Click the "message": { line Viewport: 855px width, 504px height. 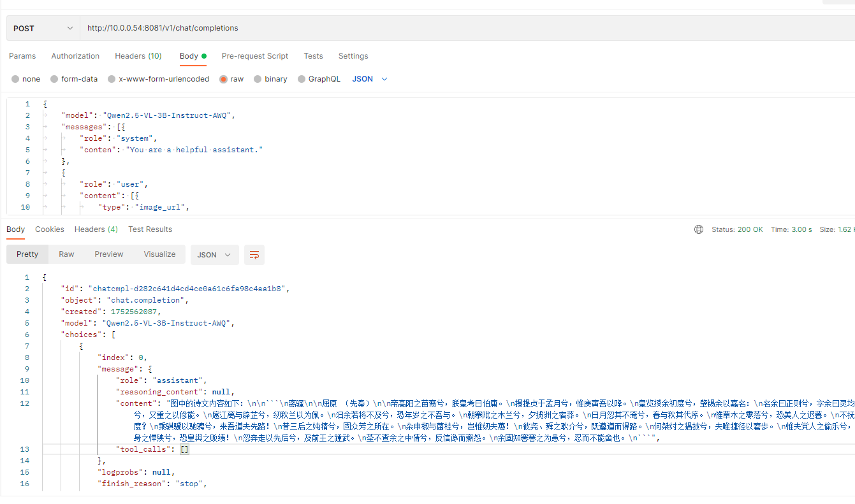(x=124, y=369)
